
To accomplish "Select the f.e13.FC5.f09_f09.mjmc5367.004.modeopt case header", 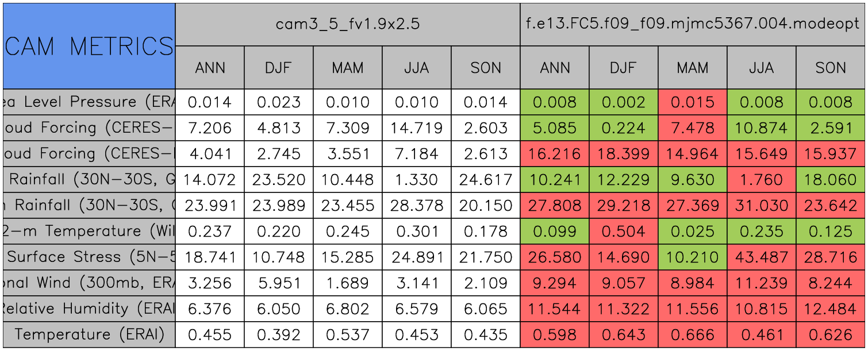I will pos(693,24).
